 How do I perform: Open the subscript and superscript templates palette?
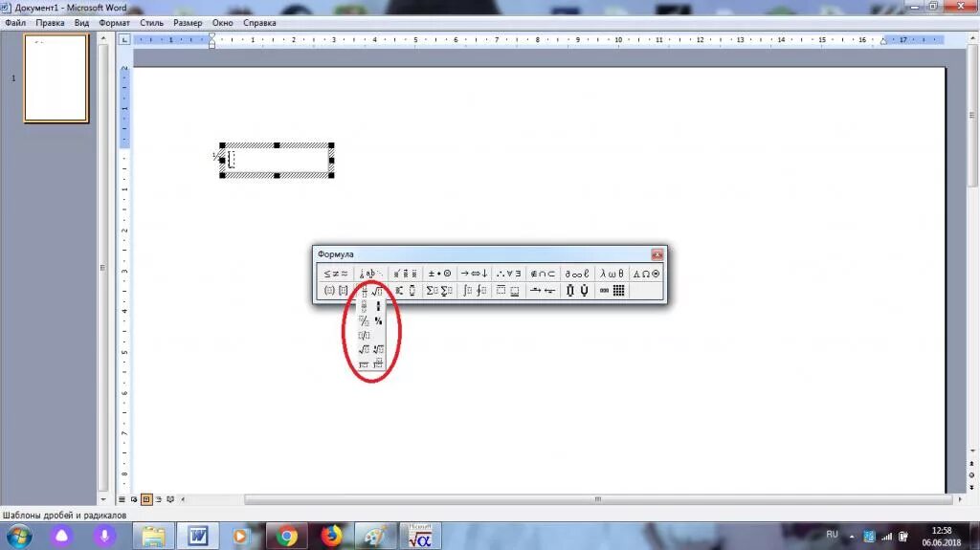click(x=405, y=291)
